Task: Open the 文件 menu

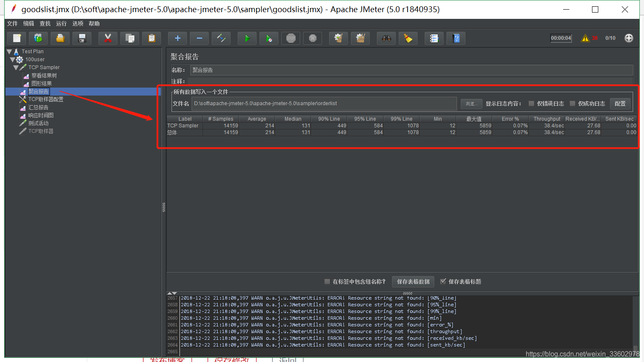Action: point(13,23)
